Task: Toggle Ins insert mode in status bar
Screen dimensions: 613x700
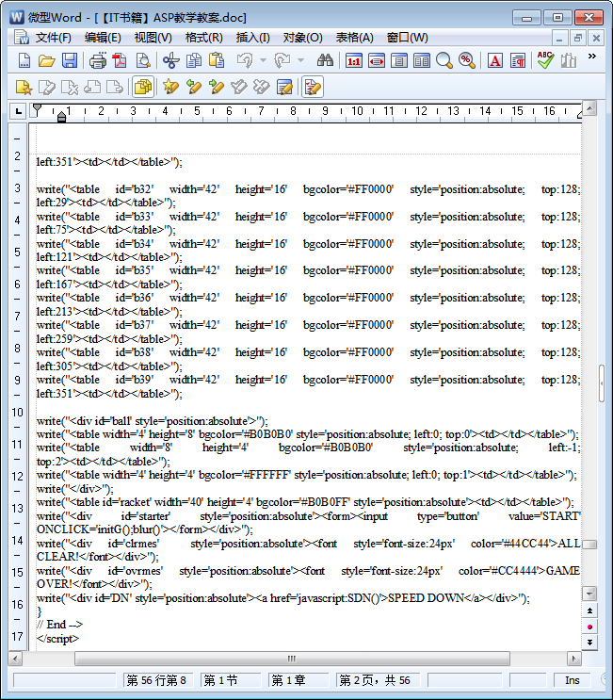Action: click(x=572, y=680)
